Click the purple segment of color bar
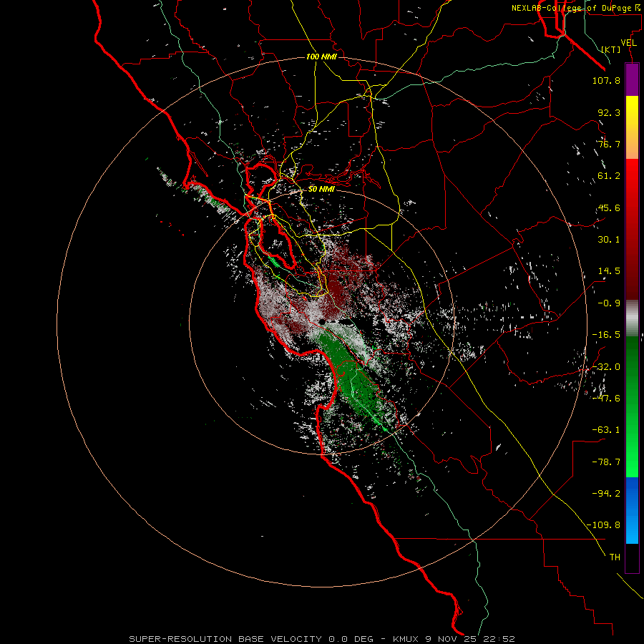The height and width of the screenshot is (644, 644). pos(632,79)
